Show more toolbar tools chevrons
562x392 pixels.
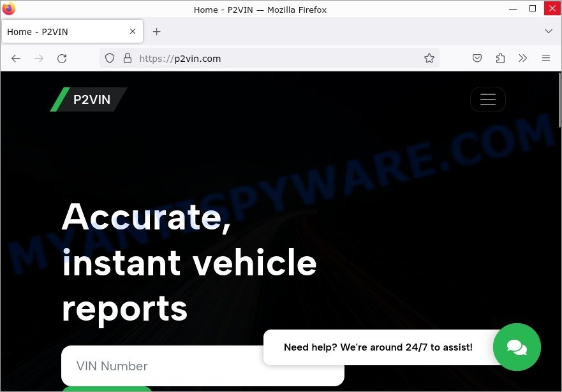click(x=522, y=58)
